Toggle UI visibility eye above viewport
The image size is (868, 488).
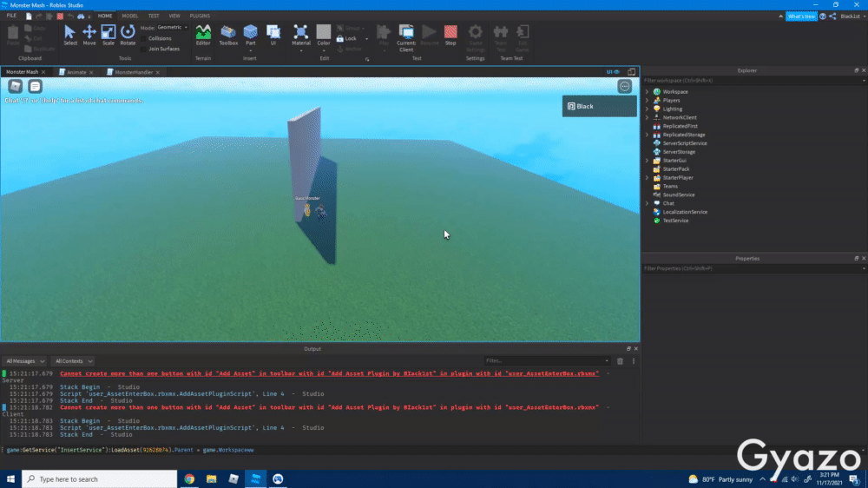(x=613, y=72)
